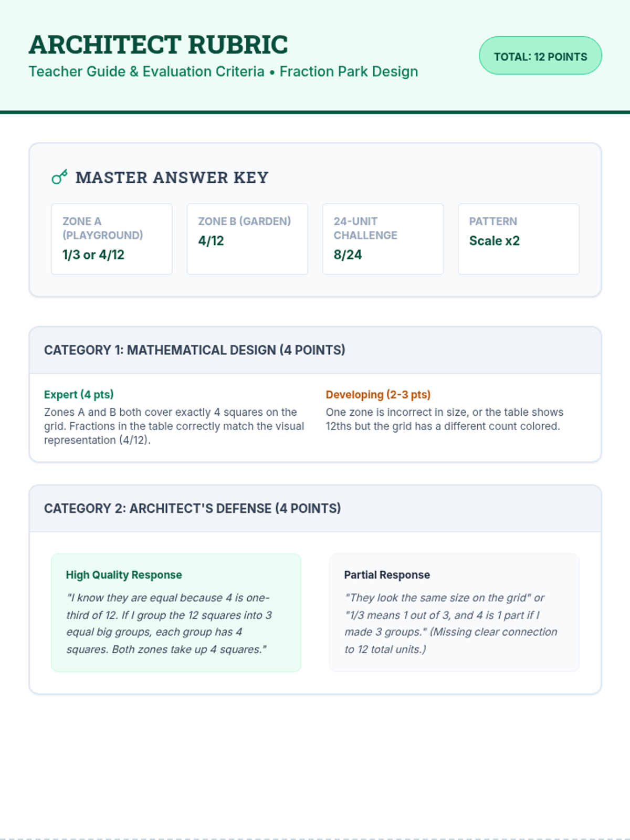
Task: Click the Category 1: Mathematical Design header
Action: [x=195, y=350]
